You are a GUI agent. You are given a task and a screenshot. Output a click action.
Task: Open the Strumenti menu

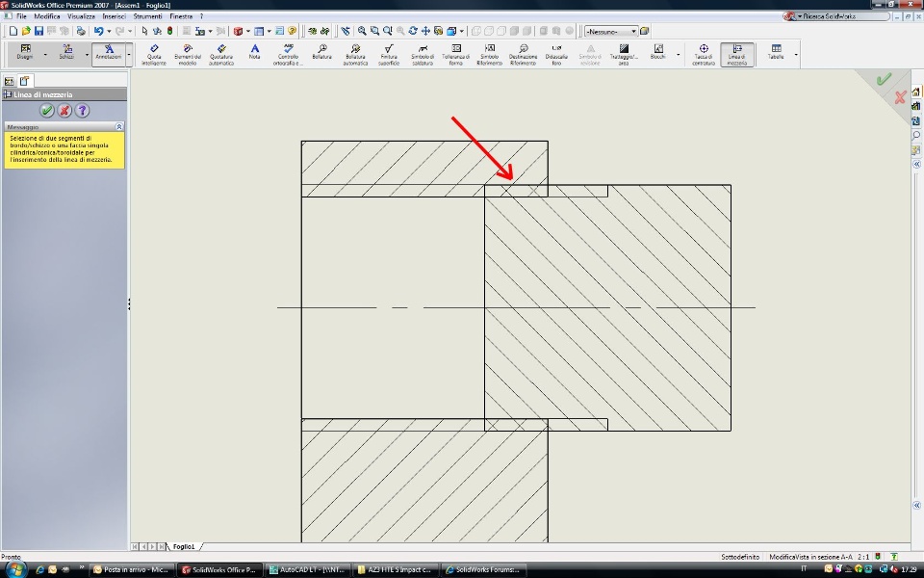pos(147,16)
